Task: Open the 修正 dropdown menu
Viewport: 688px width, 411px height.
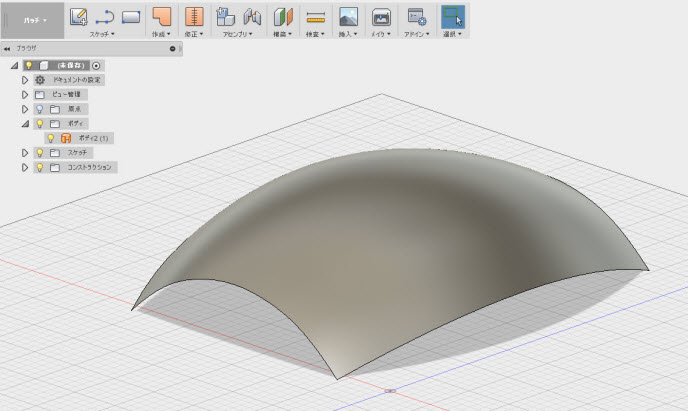Action: pyautogui.click(x=194, y=34)
